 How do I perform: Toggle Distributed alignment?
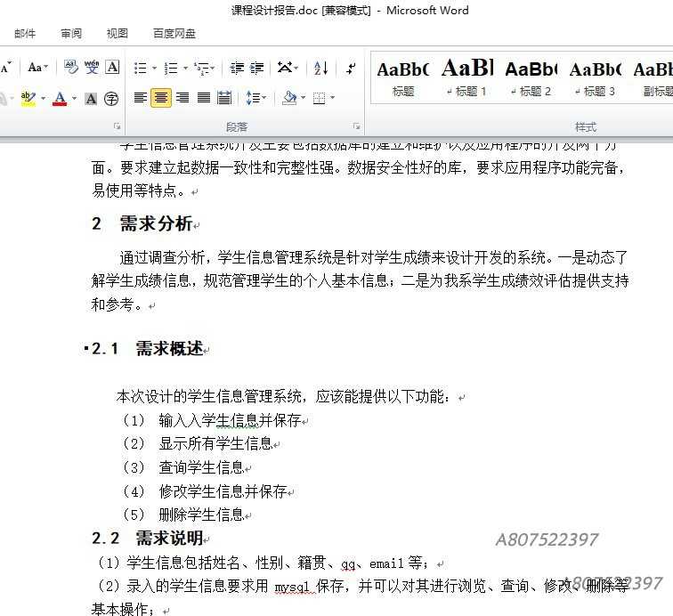point(224,98)
